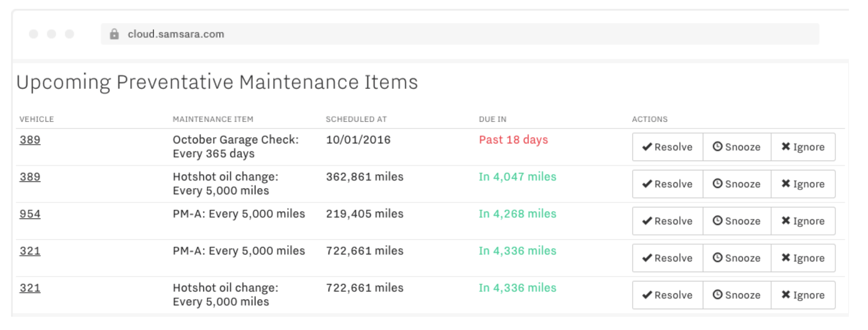Snooze the PM-A item for vehicle 321

736,258
